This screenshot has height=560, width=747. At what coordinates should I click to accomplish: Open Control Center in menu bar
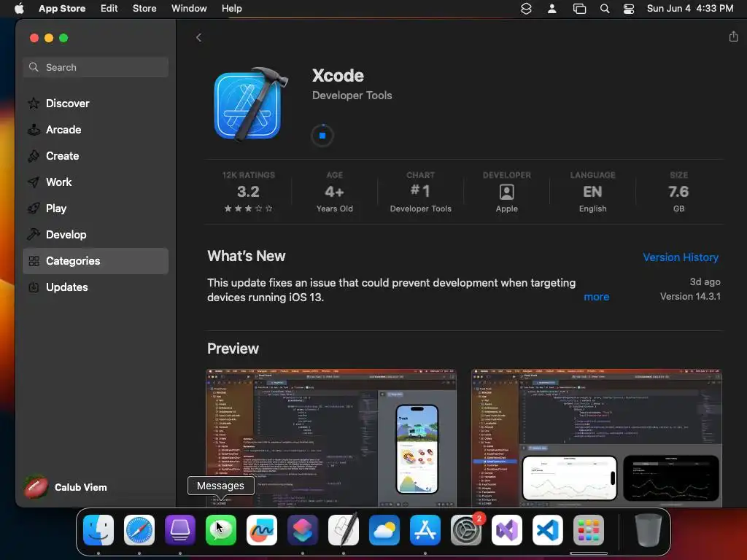pyautogui.click(x=629, y=9)
